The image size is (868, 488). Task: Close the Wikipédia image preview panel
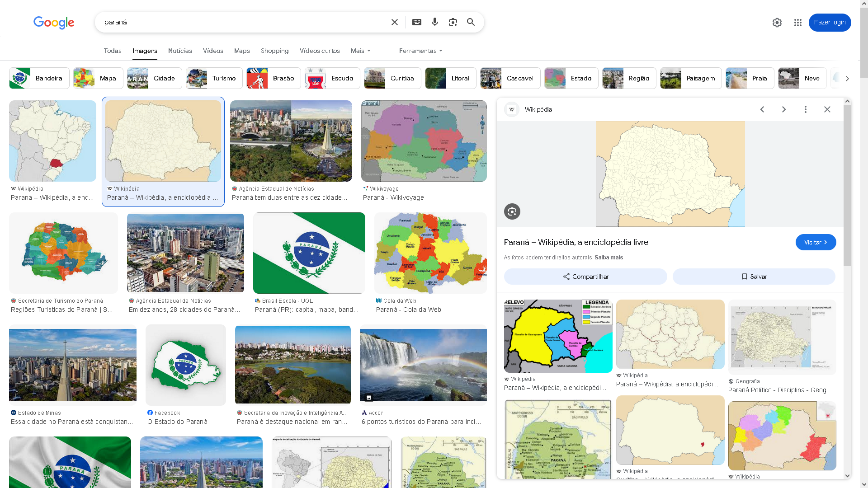(x=827, y=109)
